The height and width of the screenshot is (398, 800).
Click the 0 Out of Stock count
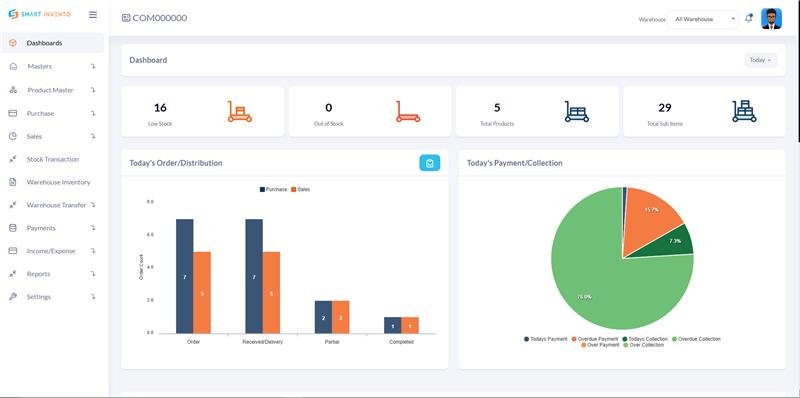(x=329, y=108)
